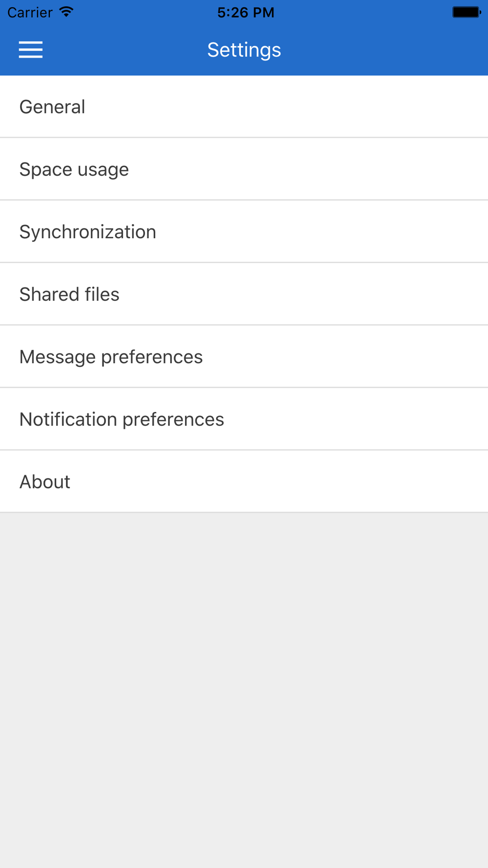View sync options under Synchronization

(244, 231)
